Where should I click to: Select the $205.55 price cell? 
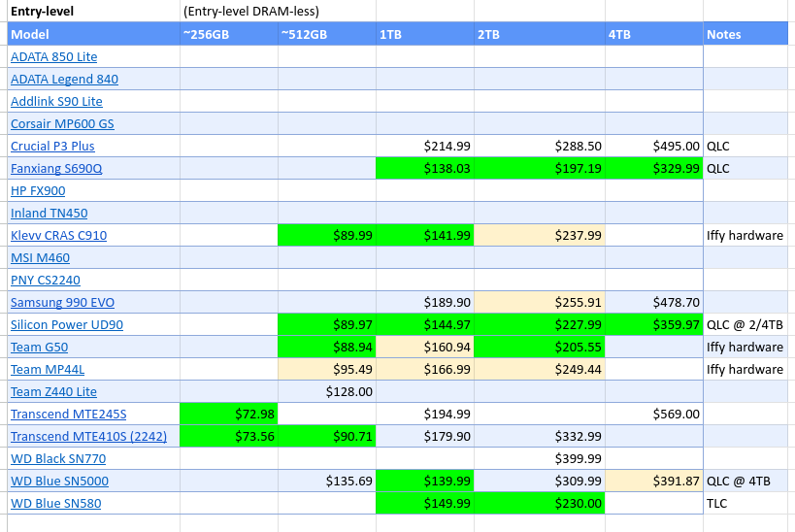coord(540,347)
